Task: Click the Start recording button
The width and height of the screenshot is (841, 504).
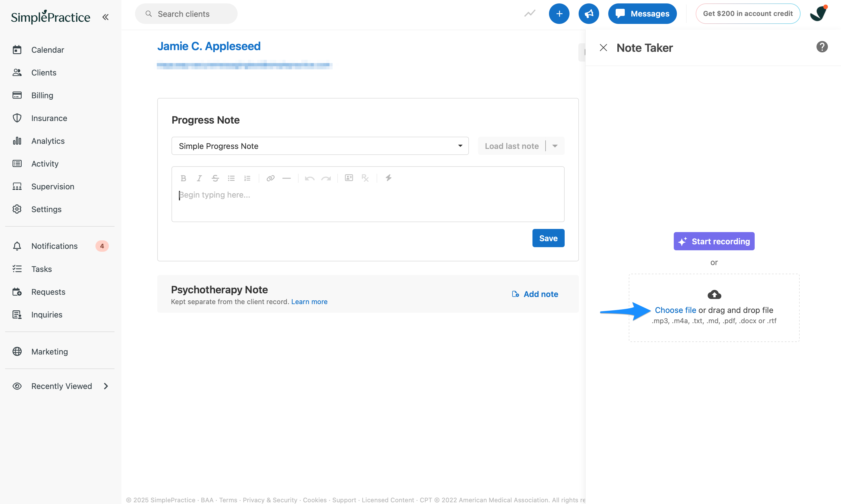Action: (x=714, y=241)
